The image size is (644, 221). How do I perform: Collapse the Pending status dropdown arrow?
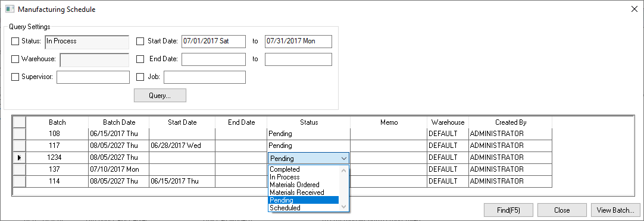tap(344, 159)
